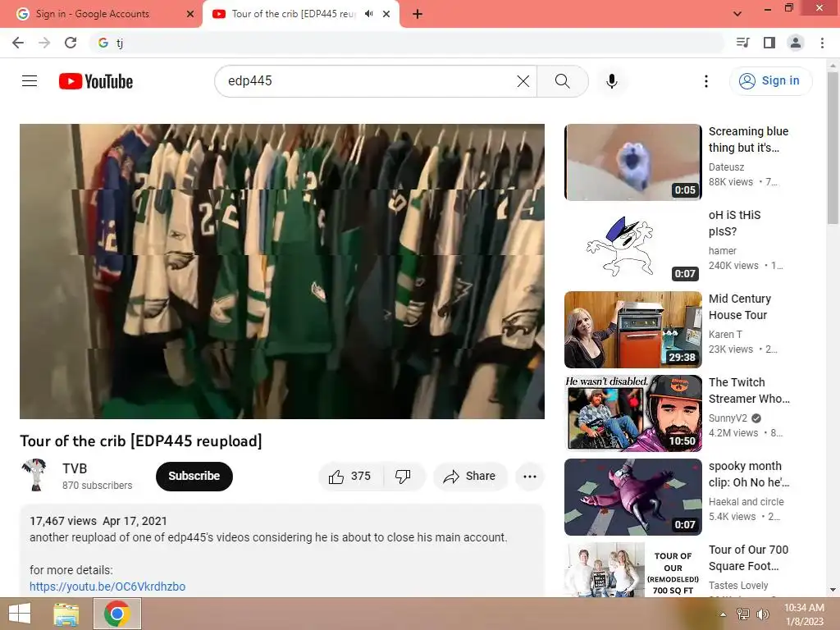Subscribe to TVB channel
This screenshot has width=840, height=630.
[x=194, y=477]
